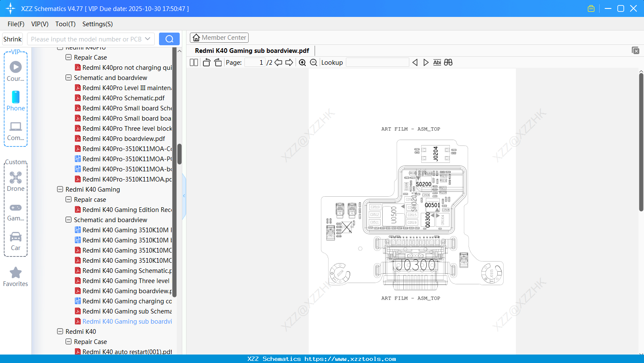Zoom out of the boardview

[x=314, y=63]
